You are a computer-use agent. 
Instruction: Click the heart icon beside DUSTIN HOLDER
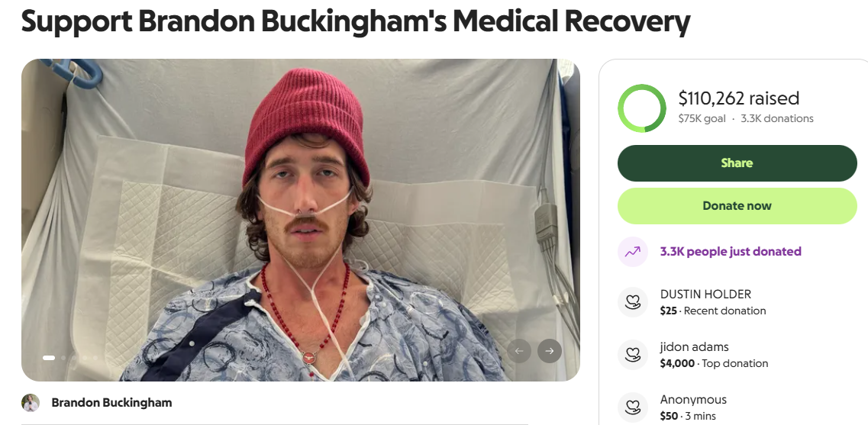[633, 302]
